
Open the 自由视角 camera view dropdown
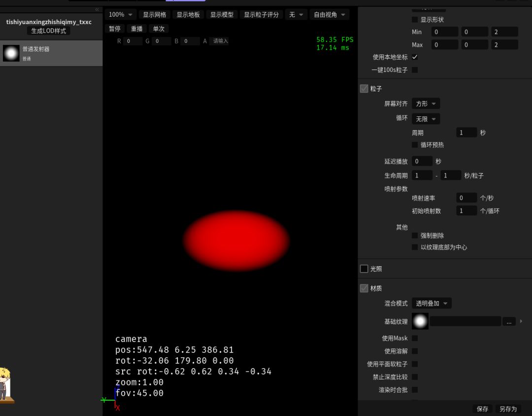point(330,15)
